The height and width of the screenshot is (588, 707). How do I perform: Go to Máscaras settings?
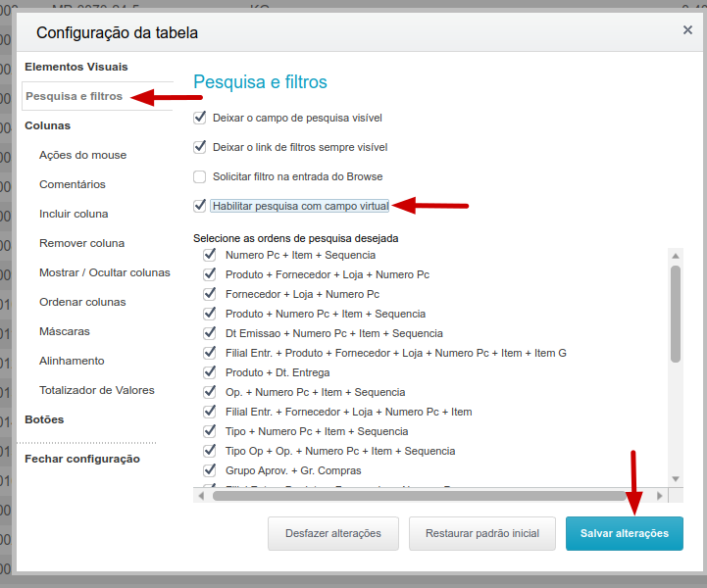pos(65,331)
